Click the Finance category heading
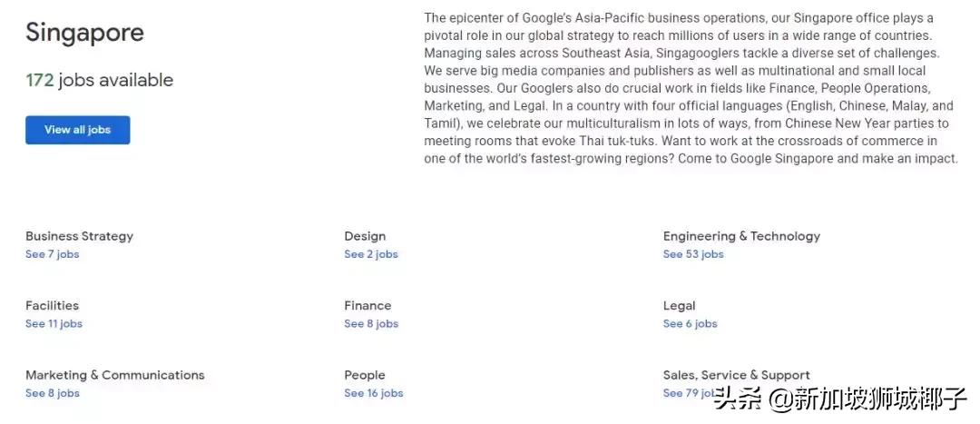This screenshot has height=424, width=980. point(367,306)
